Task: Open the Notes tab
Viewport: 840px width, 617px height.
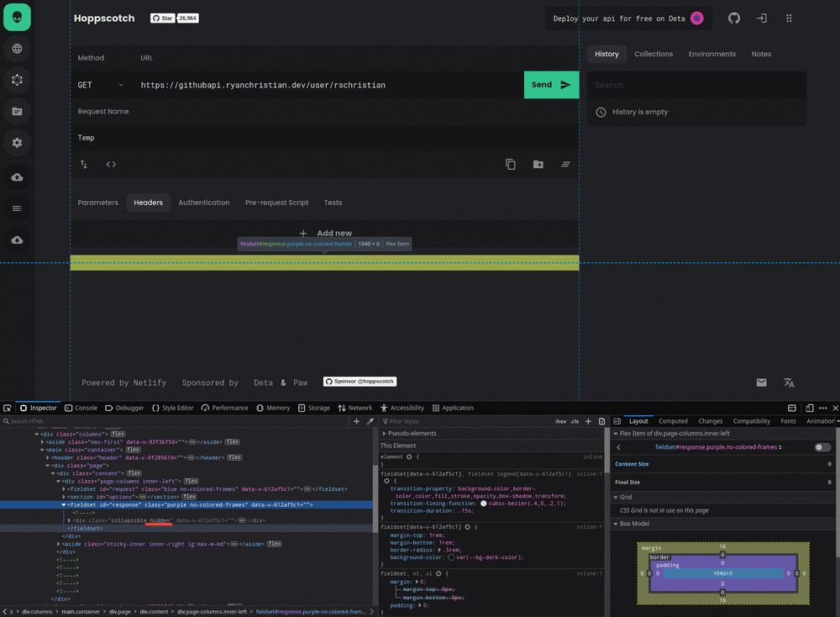Action: pyautogui.click(x=761, y=54)
